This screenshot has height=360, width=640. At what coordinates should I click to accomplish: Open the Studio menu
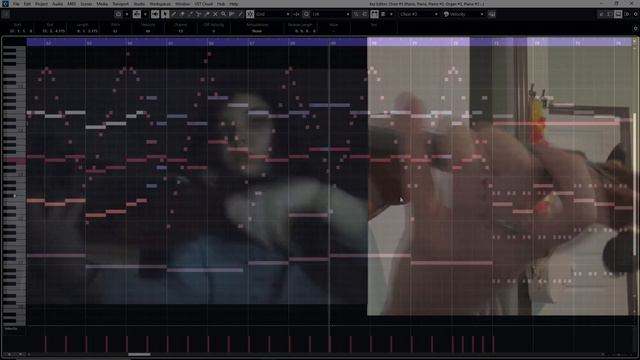point(139,4)
